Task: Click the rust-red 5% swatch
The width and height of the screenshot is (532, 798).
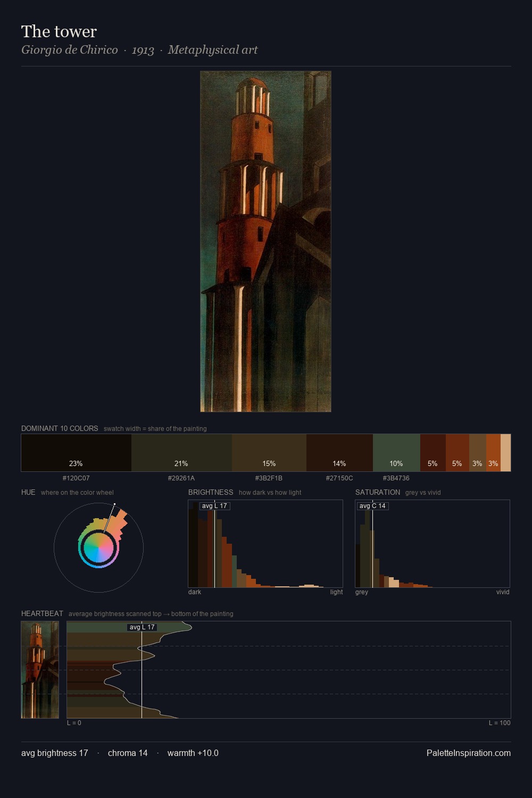Action: click(458, 453)
